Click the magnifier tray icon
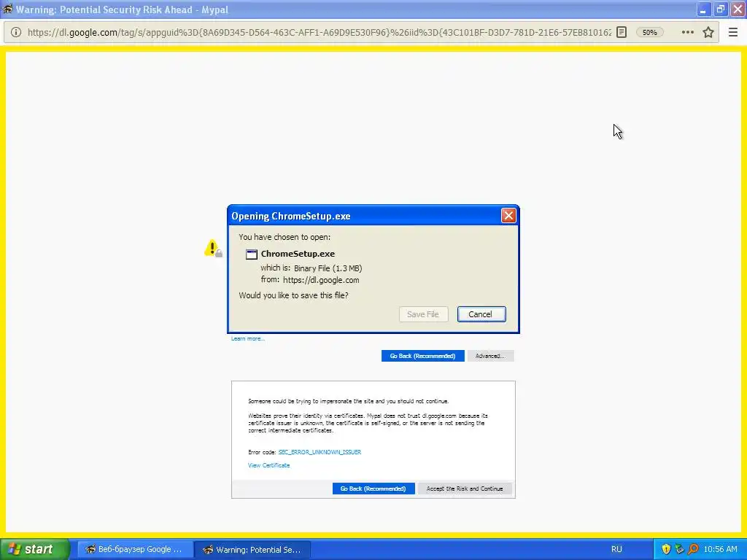The height and width of the screenshot is (560, 747). [693, 549]
